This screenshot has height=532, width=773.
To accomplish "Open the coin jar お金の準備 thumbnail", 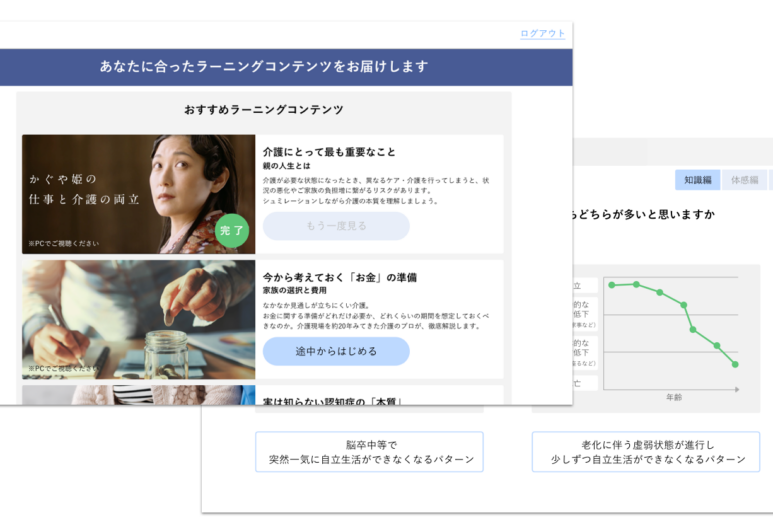I will [139, 319].
